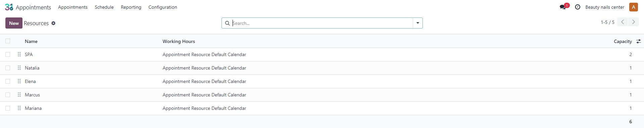Click the New button
Viewport: 644px width, 128px height.
pyautogui.click(x=14, y=23)
